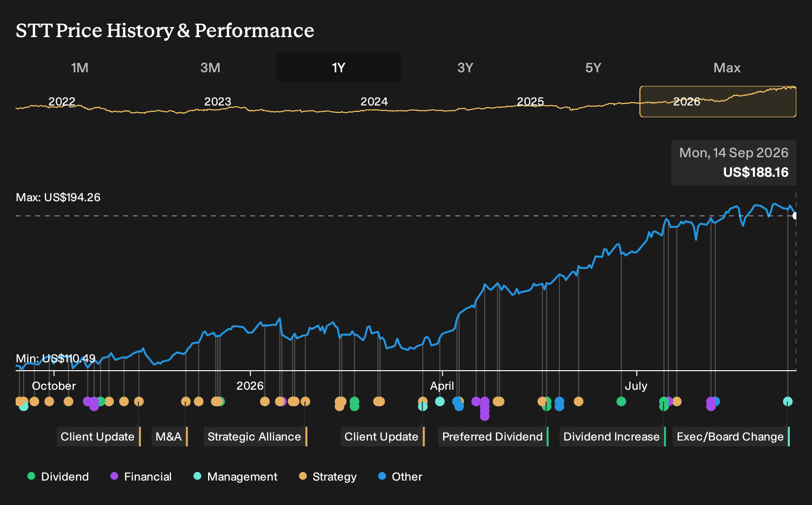This screenshot has height=505, width=812.
Task: Show the Max price history range
Action: (x=727, y=67)
